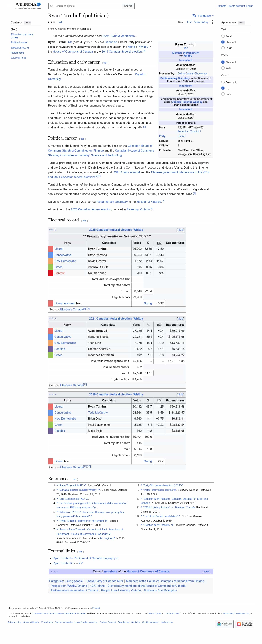Screen dimensions: 262x644
Task: Click the Swing link in 2025 table
Action: pyautogui.click(x=148, y=304)
